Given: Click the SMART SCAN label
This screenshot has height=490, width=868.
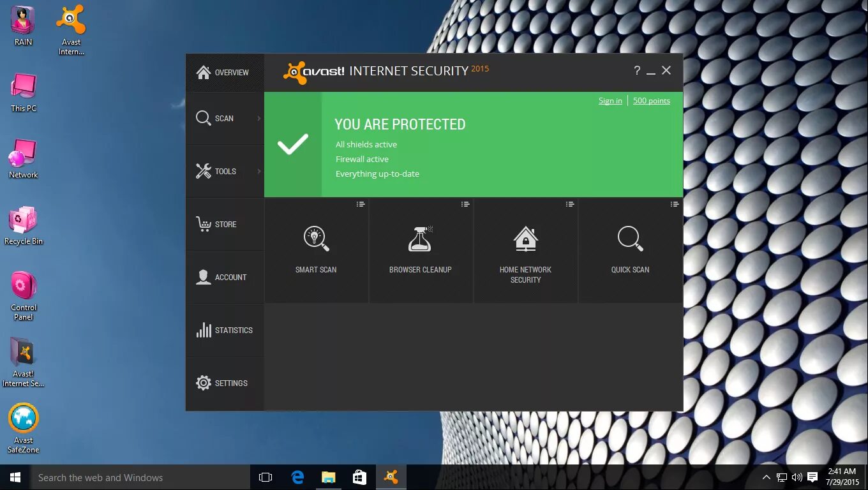Looking at the screenshot, I should click(x=316, y=269).
